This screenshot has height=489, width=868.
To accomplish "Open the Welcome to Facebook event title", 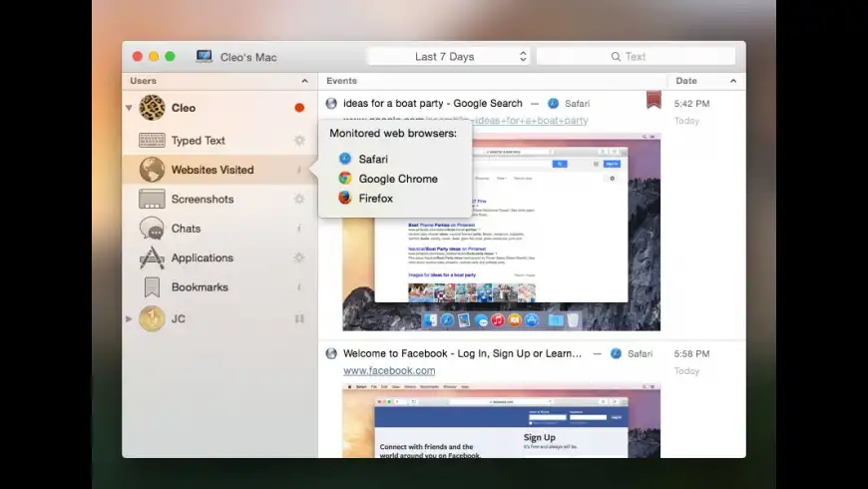I will click(462, 353).
